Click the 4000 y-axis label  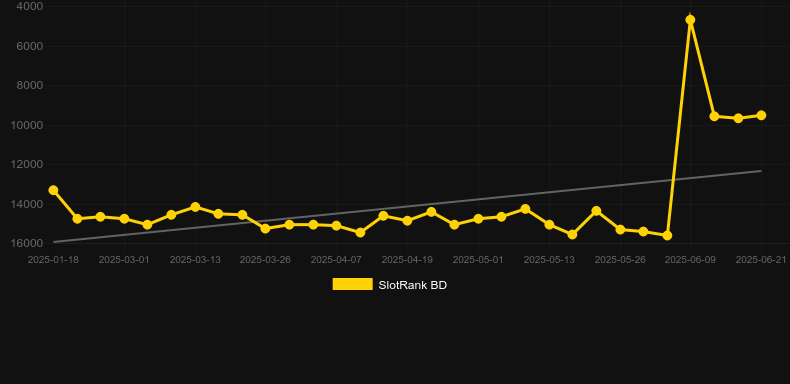point(30,7)
